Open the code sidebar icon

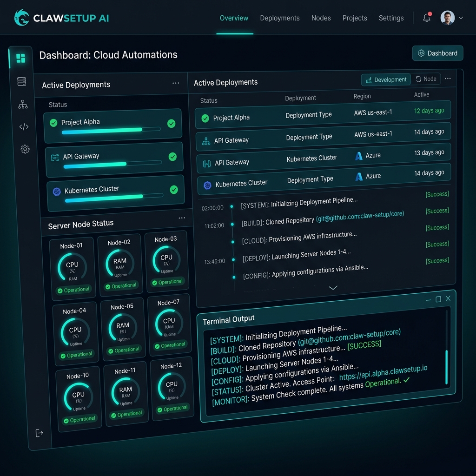[24, 126]
